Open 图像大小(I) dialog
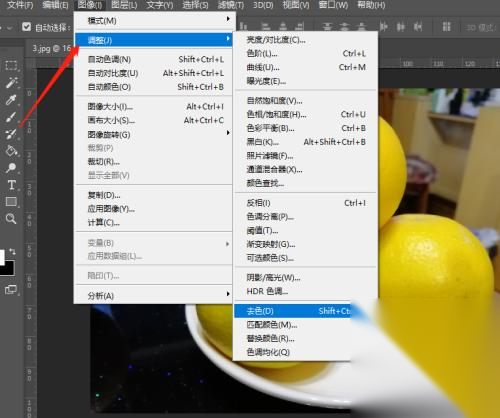 point(154,107)
